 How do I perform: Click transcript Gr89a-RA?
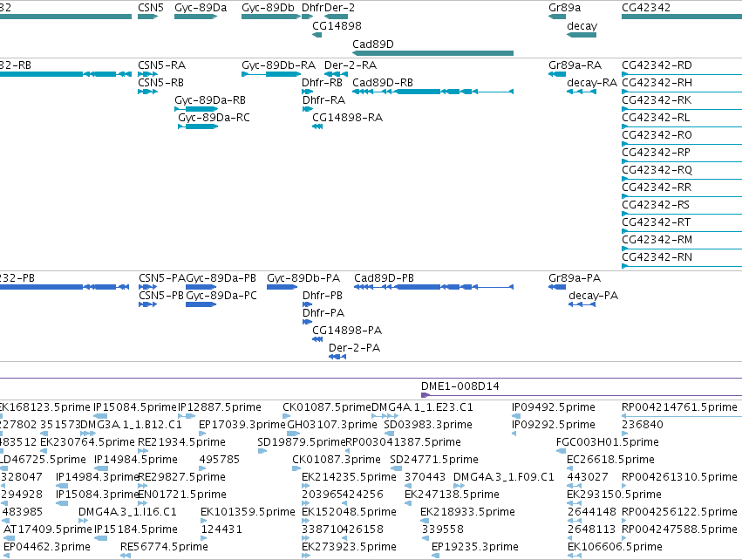tap(575, 65)
